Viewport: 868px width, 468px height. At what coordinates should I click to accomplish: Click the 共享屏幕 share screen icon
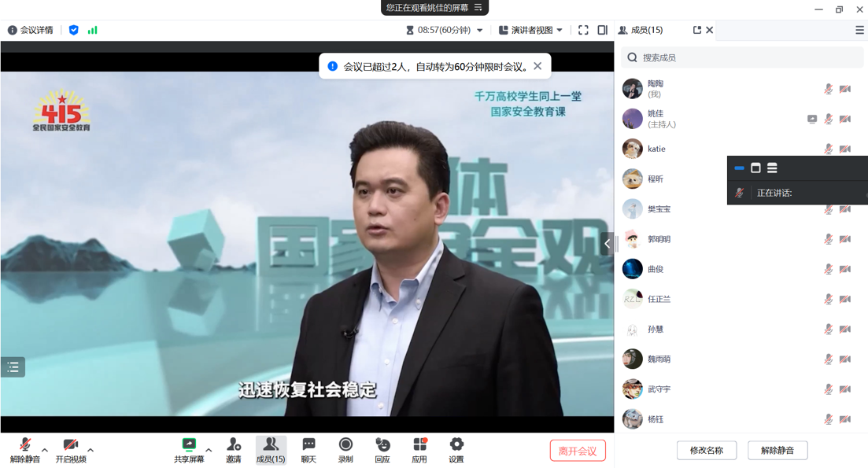189,445
